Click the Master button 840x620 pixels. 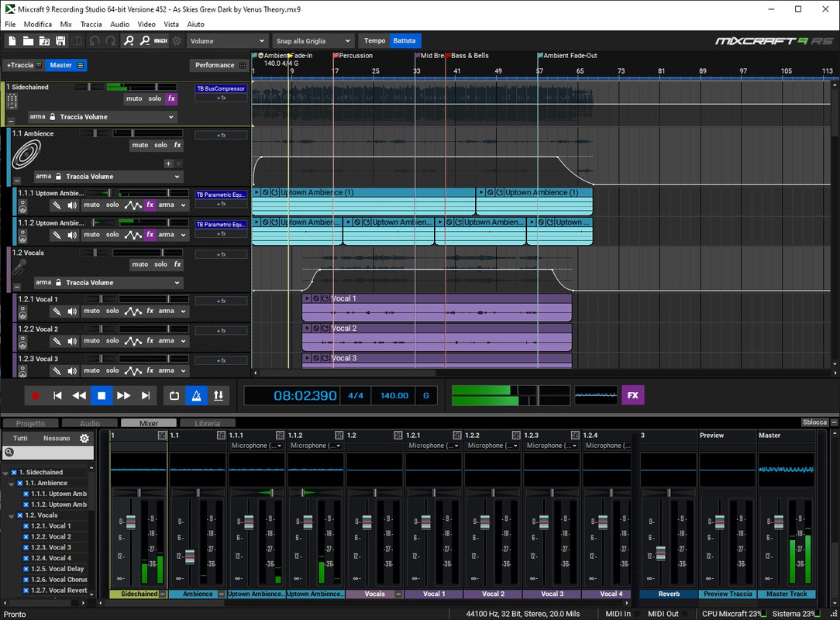tap(66, 65)
